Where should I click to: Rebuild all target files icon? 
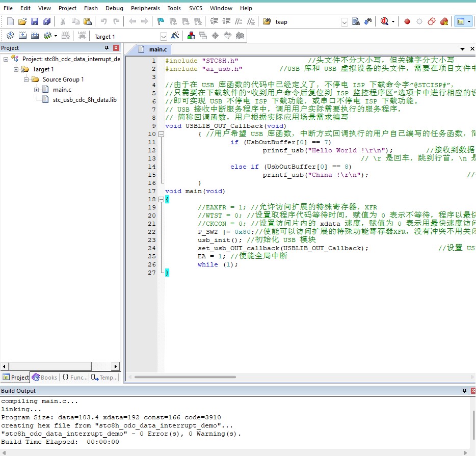35,36
